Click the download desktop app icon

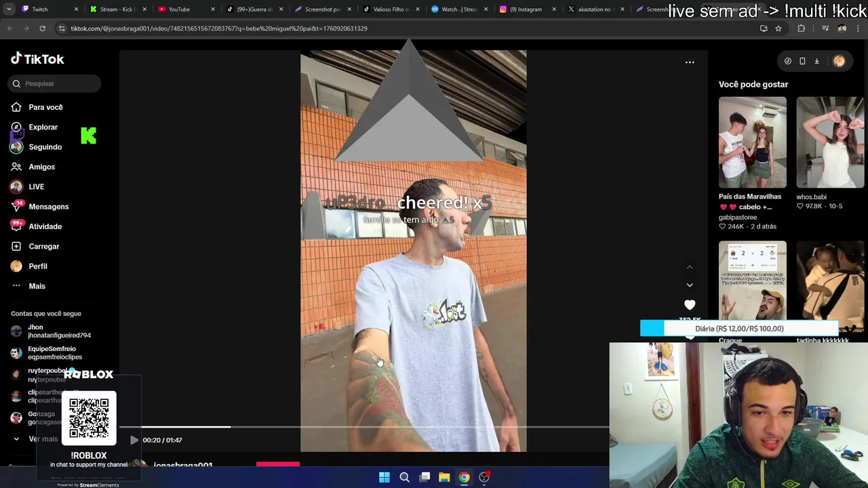[x=816, y=61]
